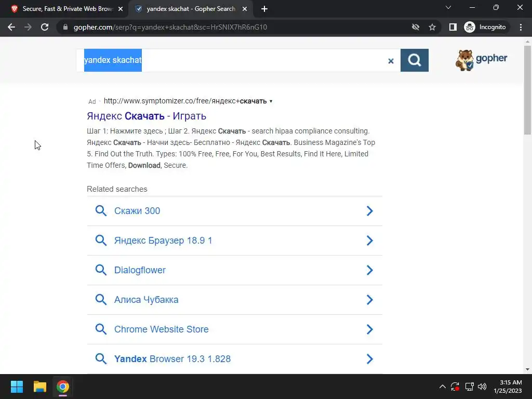The image size is (532, 399).
Task: Click the chevron on Алиса Чубакка row
Action: point(370,300)
